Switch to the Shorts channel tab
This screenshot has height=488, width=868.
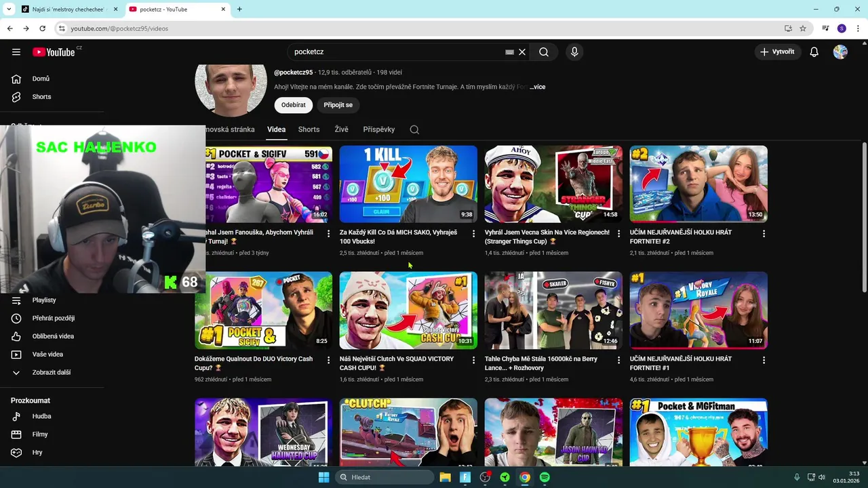[309, 129]
